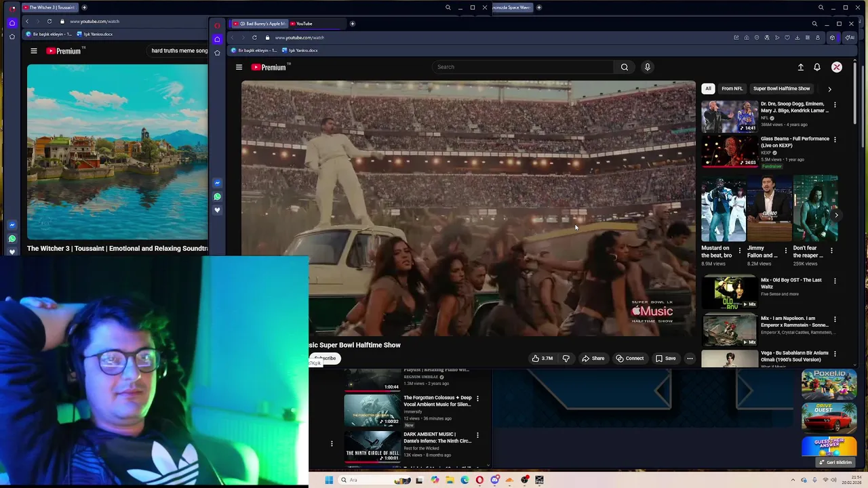Open Opera AI button in toolbar
The width and height of the screenshot is (868, 488).
pos(849,38)
